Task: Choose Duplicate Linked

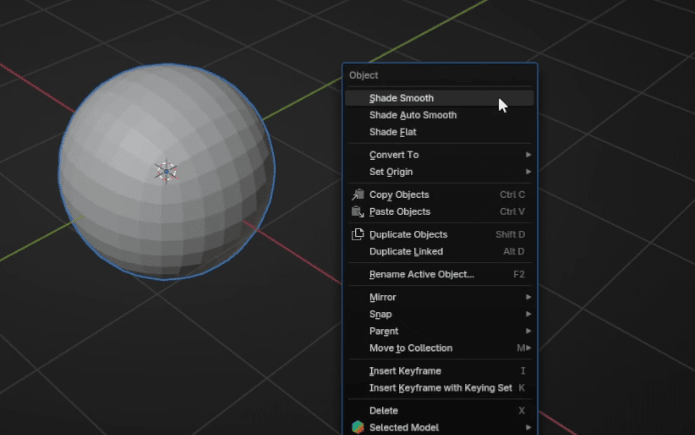Action: [x=405, y=252]
